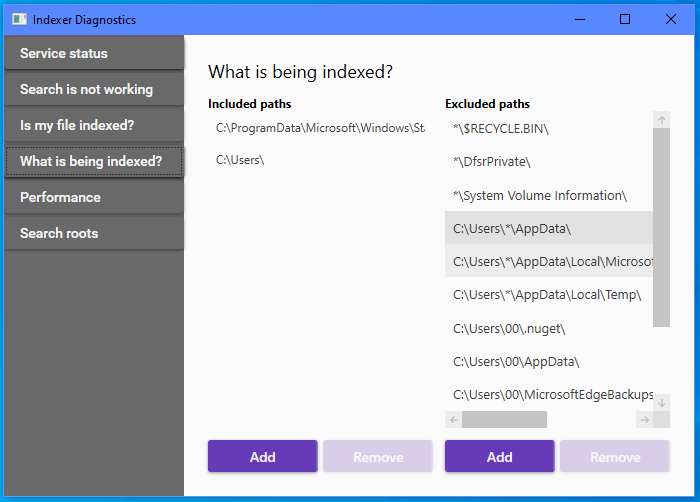Select C:\Users\00\.nuget\ excluded path
Image resolution: width=700 pixels, height=502 pixels.
549,328
